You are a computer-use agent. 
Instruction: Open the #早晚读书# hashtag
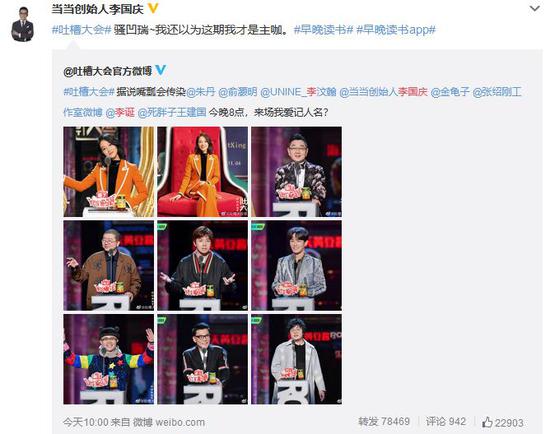323,30
